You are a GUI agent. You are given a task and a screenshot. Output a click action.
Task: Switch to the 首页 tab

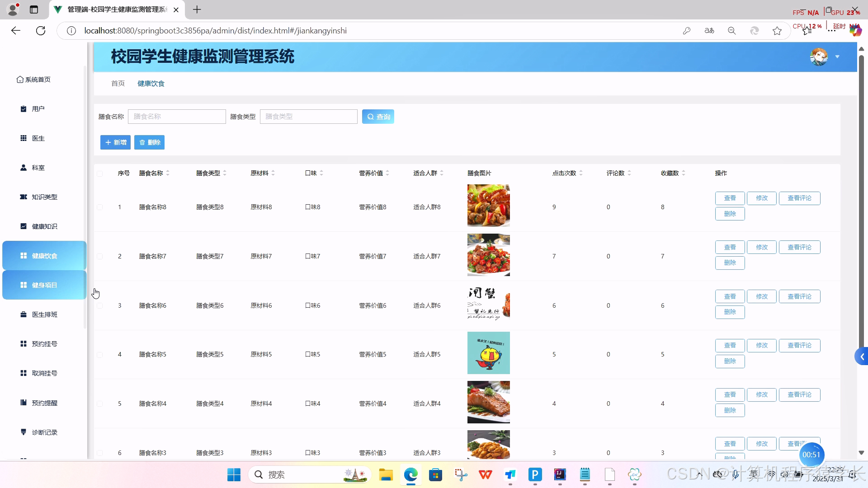point(118,83)
